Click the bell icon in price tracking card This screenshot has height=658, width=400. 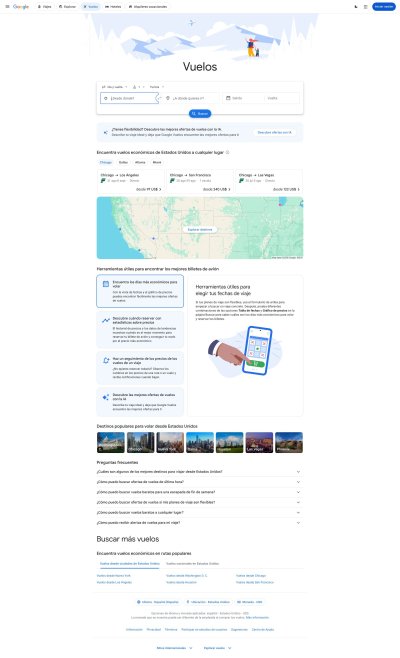coord(106,360)
